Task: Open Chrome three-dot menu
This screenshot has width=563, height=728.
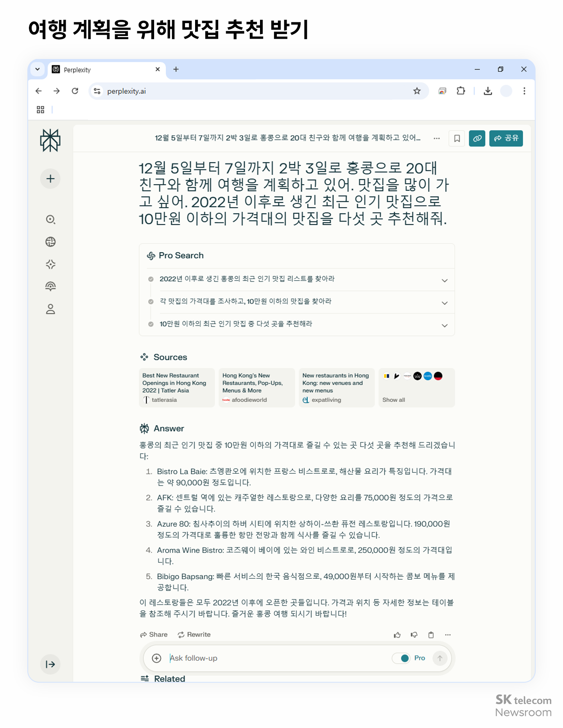Action: click(x=524, y=91)
